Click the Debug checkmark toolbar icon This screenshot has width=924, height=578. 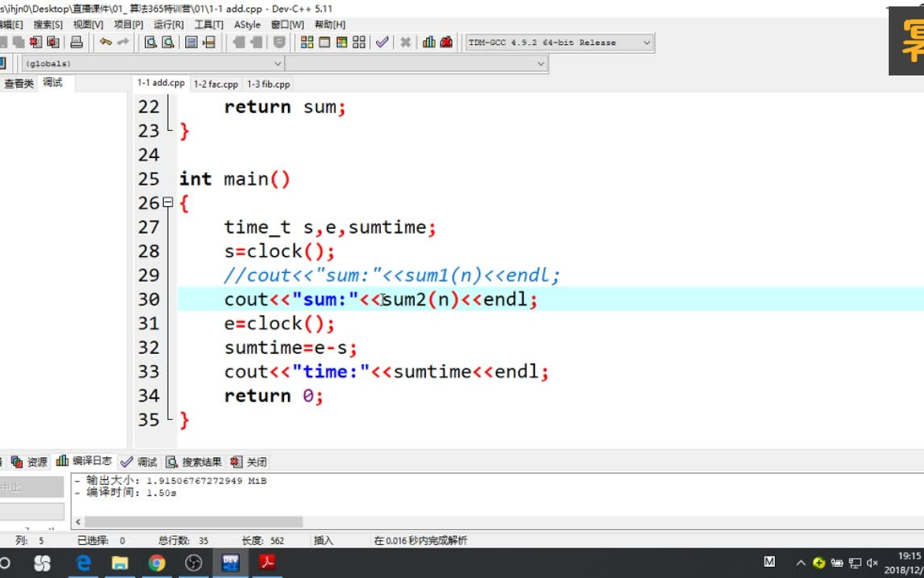coord(383,43)
